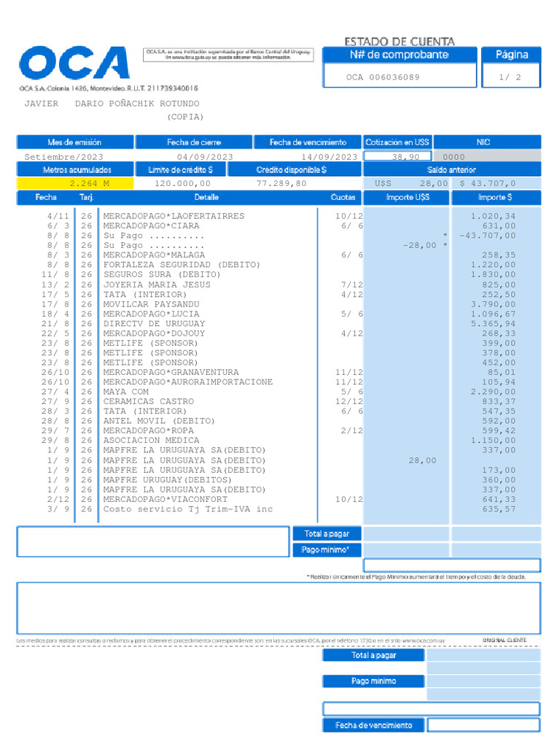
Task: Select the SEGUROS SURA (DEBITO) entry
Action: pyautogui.click(x=162, y=275)
